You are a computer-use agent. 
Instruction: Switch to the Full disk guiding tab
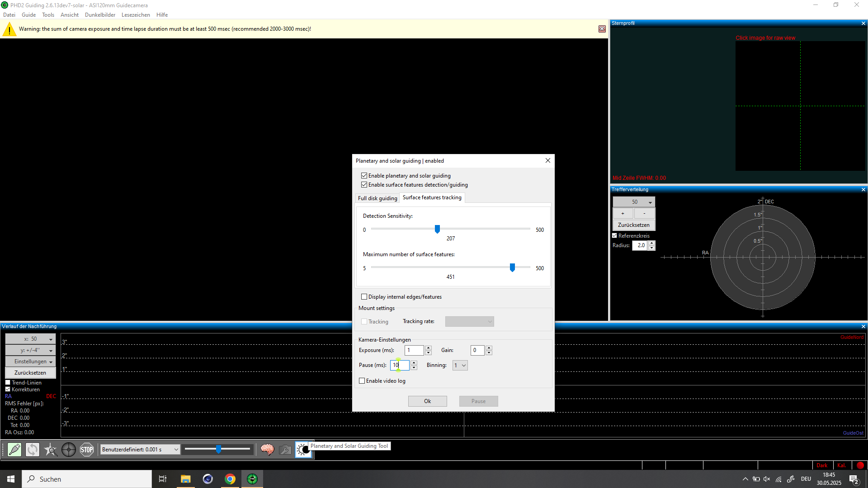(377, 198)
